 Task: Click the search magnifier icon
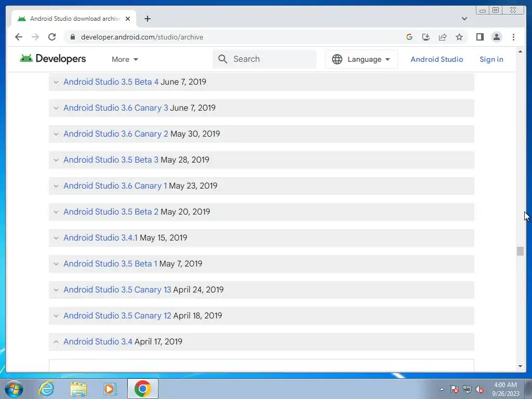pos(222,59)
